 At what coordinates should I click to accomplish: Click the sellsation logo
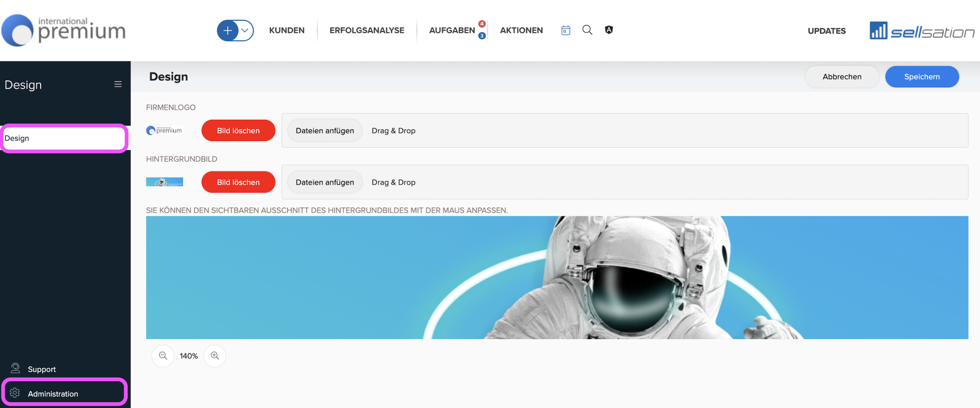[922, 31]
